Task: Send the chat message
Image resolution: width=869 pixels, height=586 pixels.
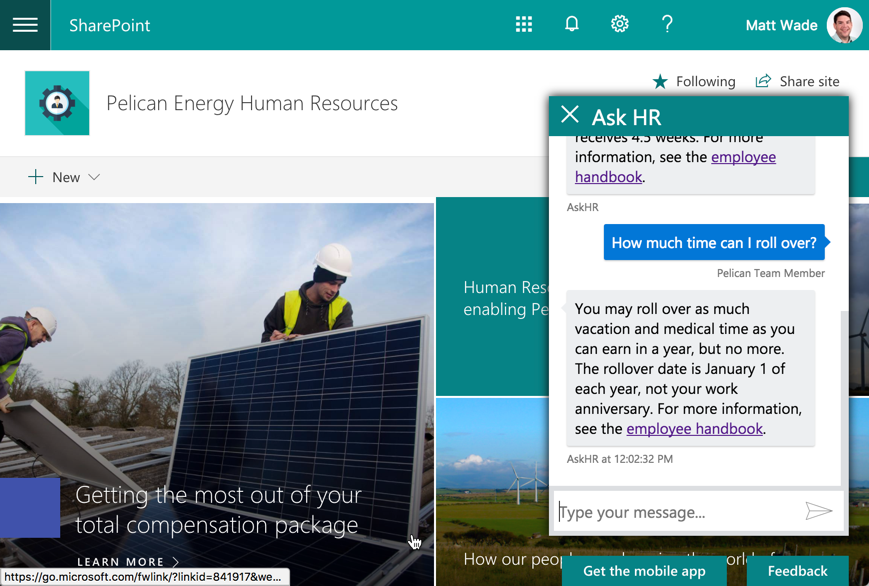Action: click(819, 511)
